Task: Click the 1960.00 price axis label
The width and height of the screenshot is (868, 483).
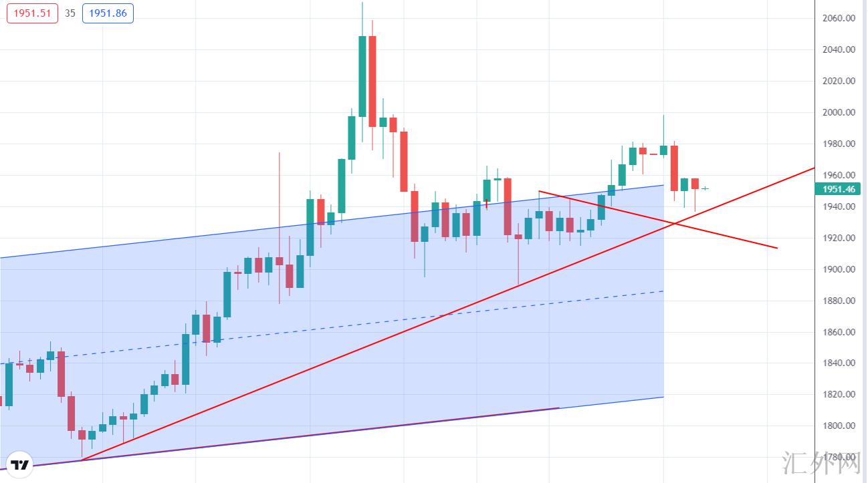Action: (839, 175)
